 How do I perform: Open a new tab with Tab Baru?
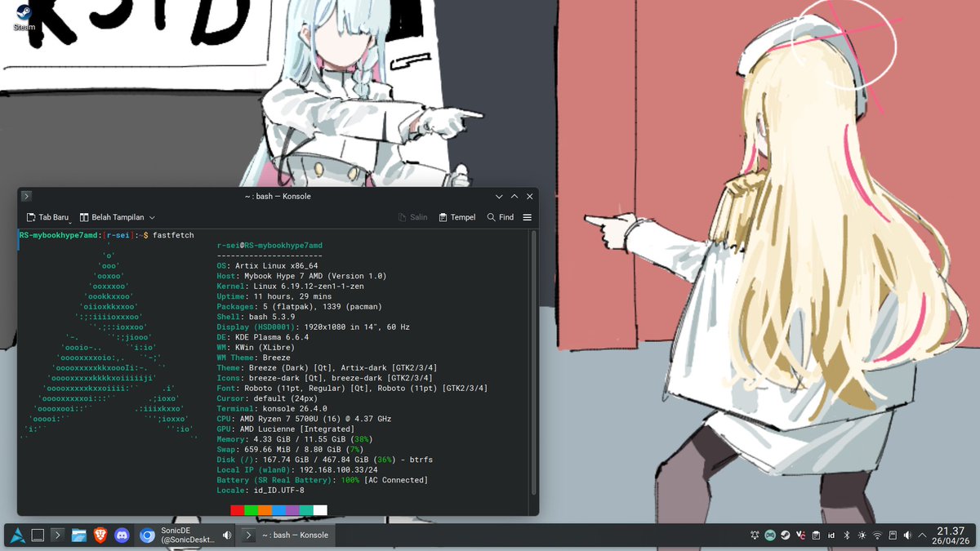pyautogui.click(x=48, y=218)
